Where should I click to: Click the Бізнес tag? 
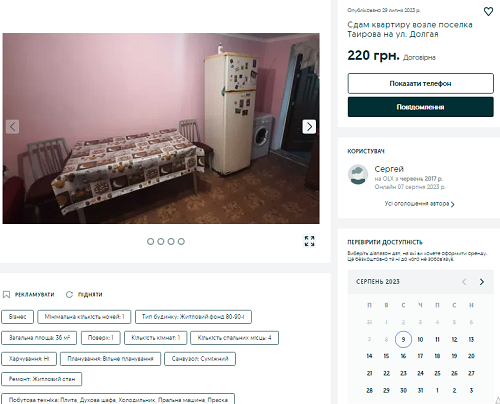pyautogui.click(x=17, y=317)
